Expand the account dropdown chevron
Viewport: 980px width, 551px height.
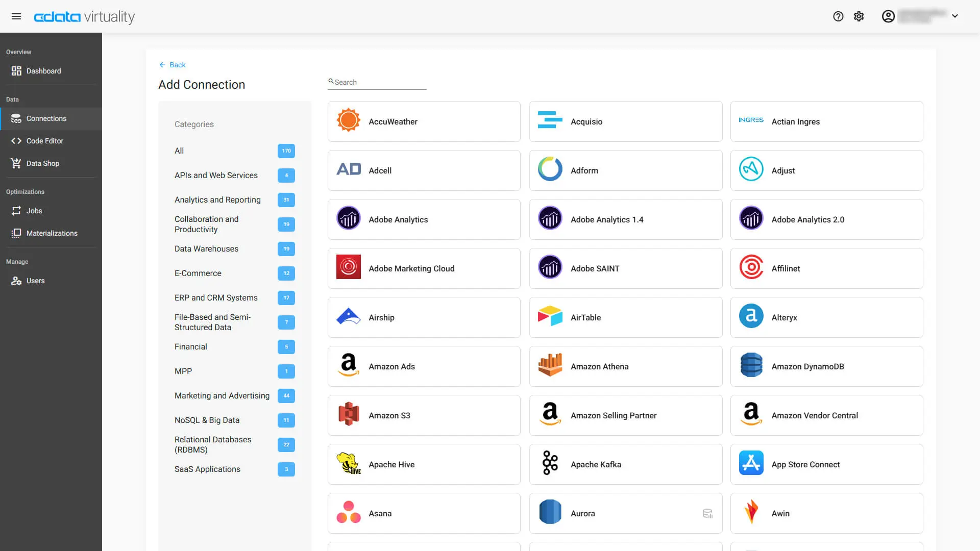point(955,16)
